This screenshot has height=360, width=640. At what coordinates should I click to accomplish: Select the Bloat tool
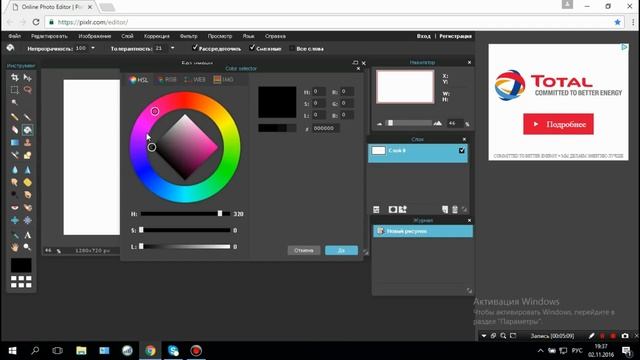(15, 220)
